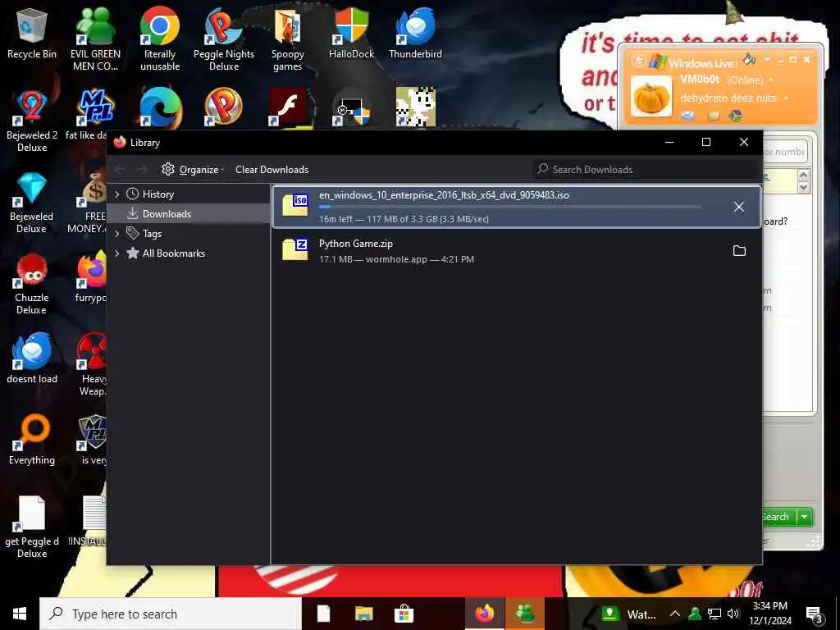840x630 pixels.
Task: Open the notification center
Action: pyautogui.click(x=815, y=614)
